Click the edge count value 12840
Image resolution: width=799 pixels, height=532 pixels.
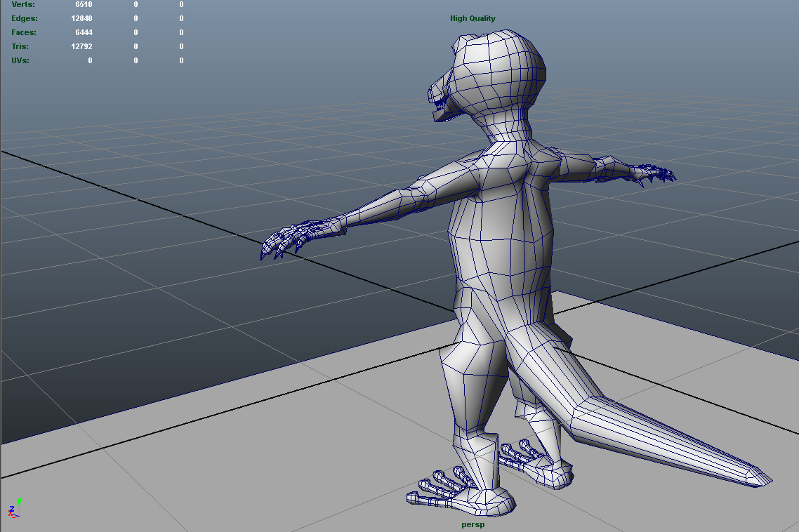click(81, 18)
